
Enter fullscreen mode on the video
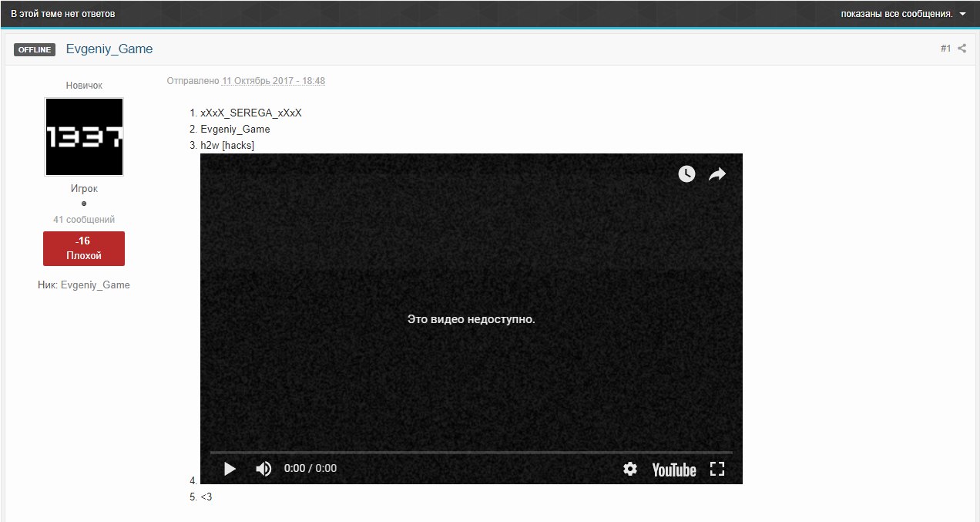717,469
